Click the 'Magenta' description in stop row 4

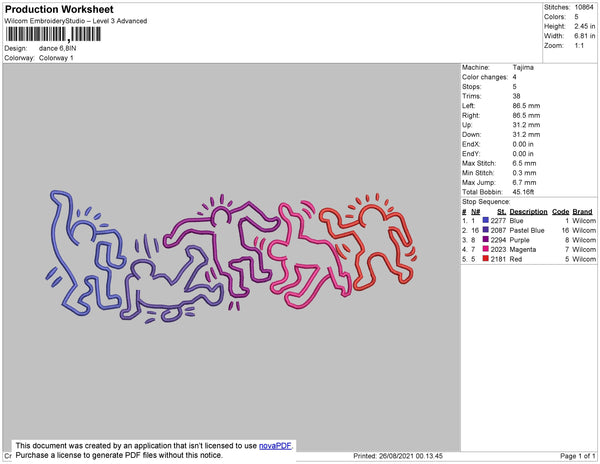(x=523, y=249)
